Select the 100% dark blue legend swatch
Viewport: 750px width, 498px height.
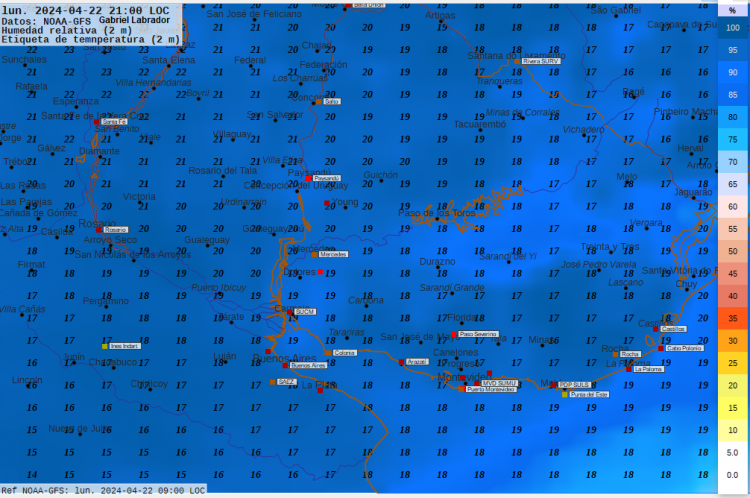click(x=733, y=28)
